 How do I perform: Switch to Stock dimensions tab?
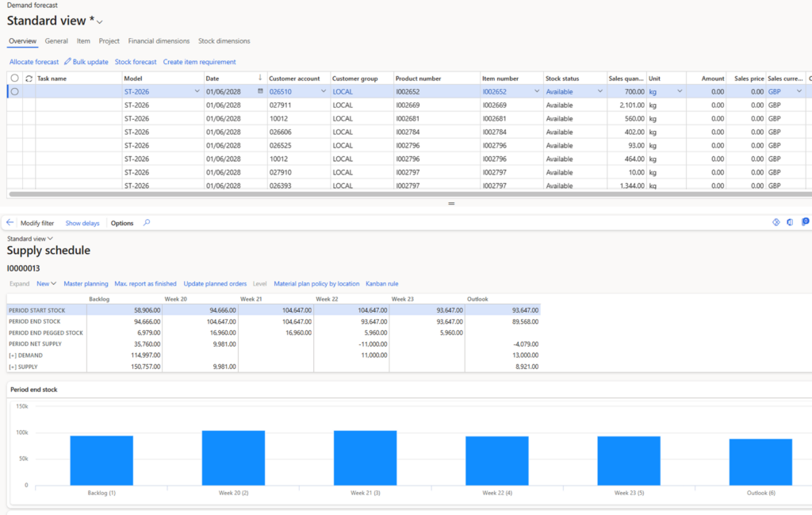click(224, 41)
